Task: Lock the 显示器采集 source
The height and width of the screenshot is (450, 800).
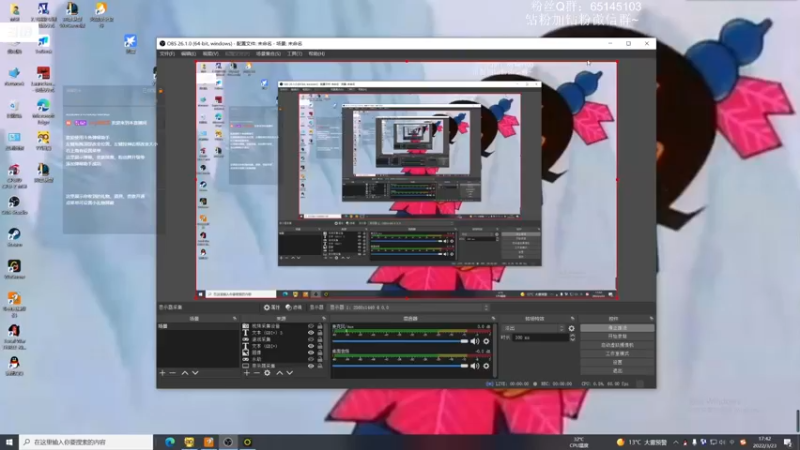Action: coord(320,366)
